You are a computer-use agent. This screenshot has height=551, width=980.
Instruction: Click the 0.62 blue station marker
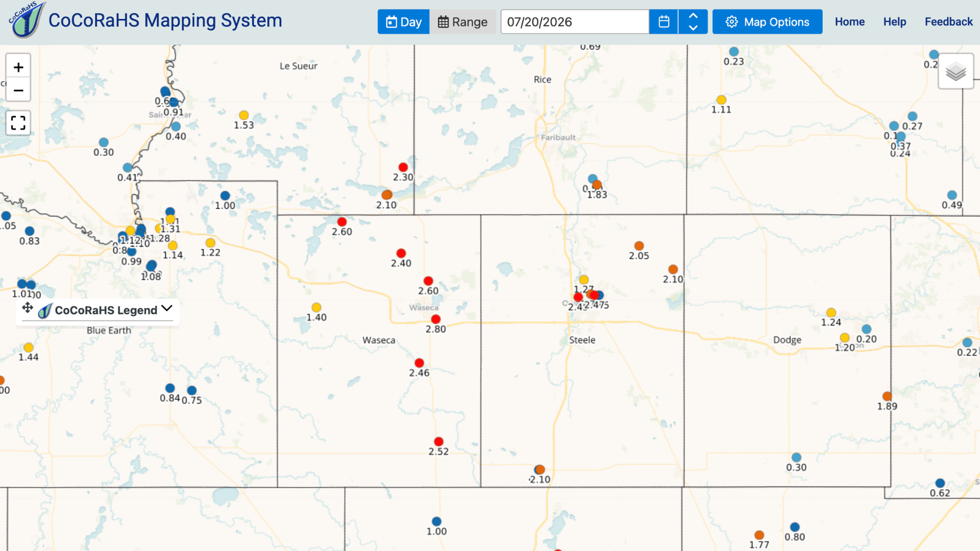940,483
